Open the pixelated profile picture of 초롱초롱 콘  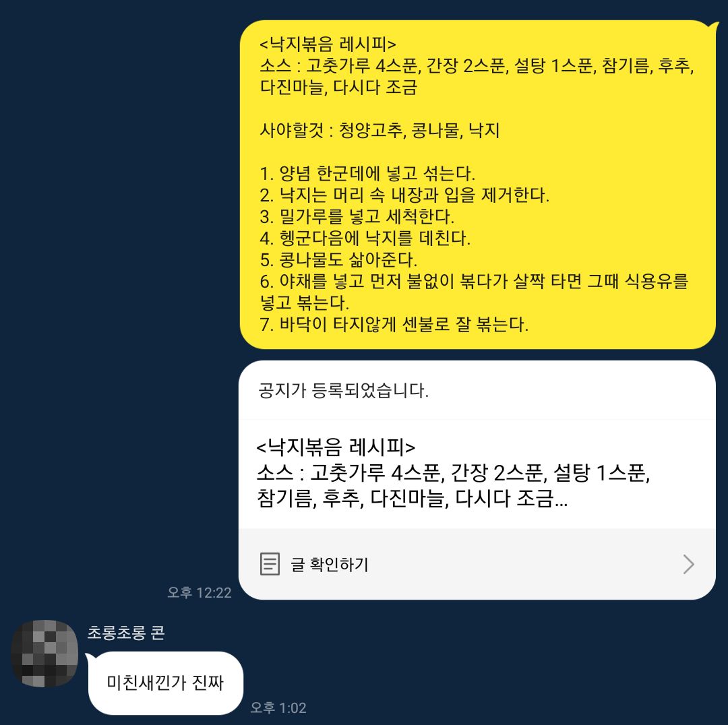point(44,653)
